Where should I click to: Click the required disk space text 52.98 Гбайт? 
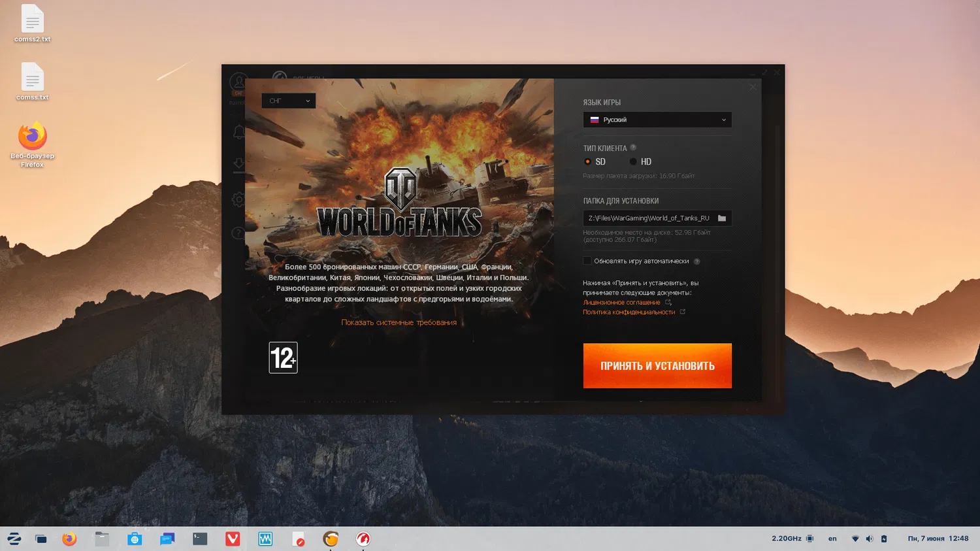693,233
